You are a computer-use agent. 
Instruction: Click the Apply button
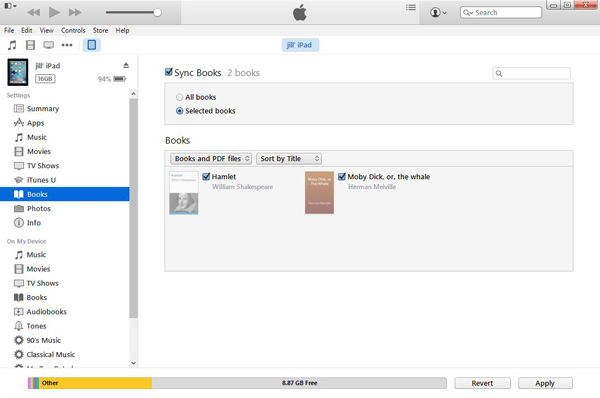tap(545, 383)
